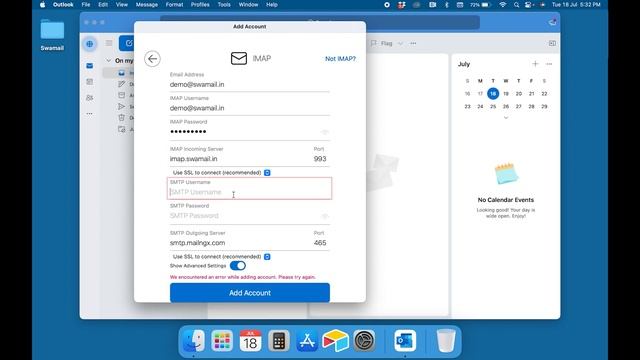Viewport: 640px width, 360px height.
Task: Open Finder from the Dock
Action: [x=193, y=340]
